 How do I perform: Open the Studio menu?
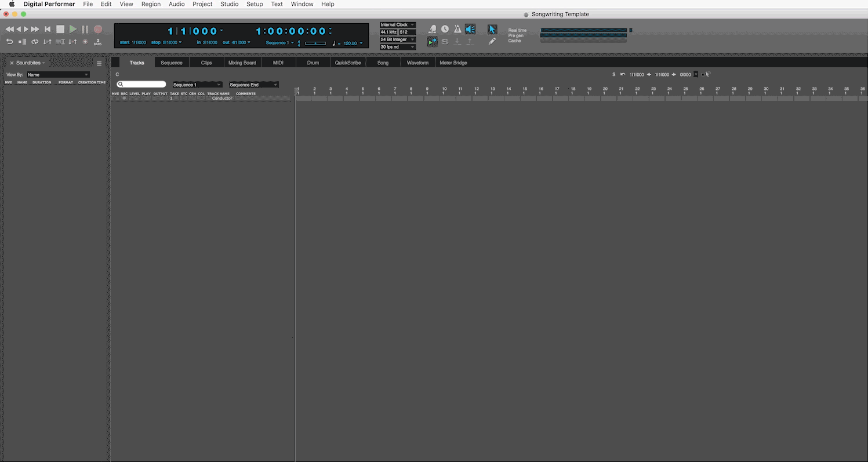pos(229,4)
